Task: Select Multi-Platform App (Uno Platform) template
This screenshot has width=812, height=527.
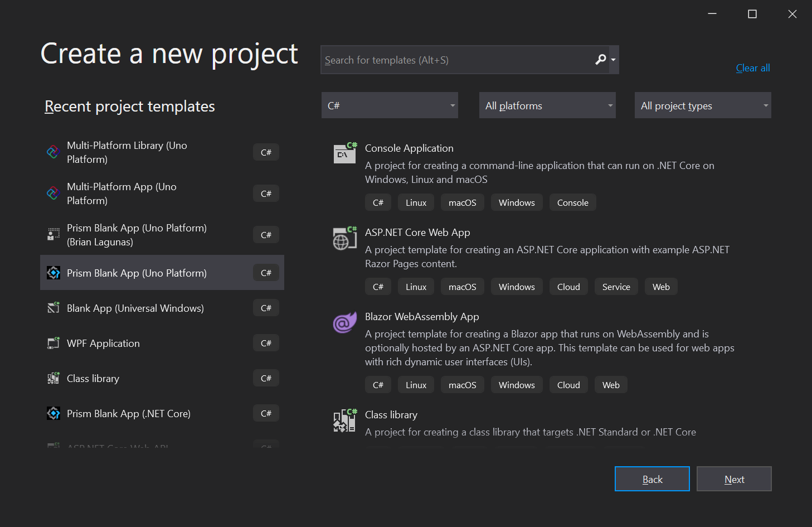Action: (162, 194)
